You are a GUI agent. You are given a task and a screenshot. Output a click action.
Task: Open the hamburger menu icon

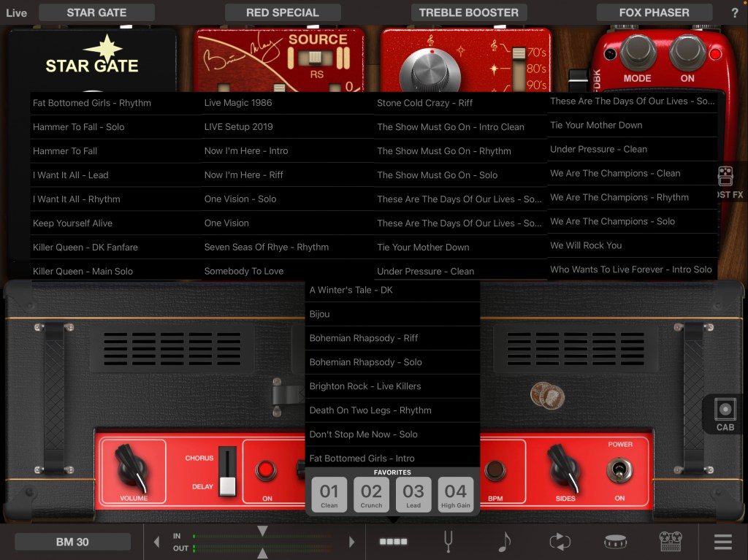tap(722, 542)
